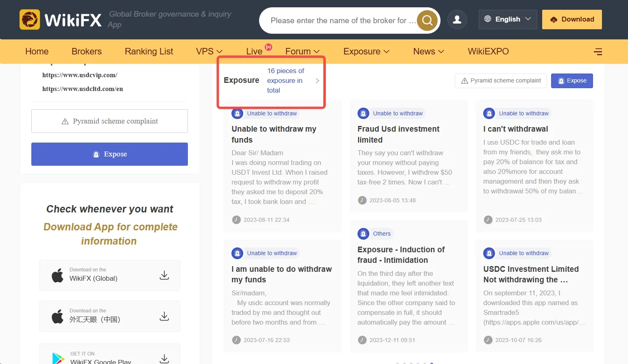Click the top-right Pyramid scheme complaint button

[x=501, y=81]
